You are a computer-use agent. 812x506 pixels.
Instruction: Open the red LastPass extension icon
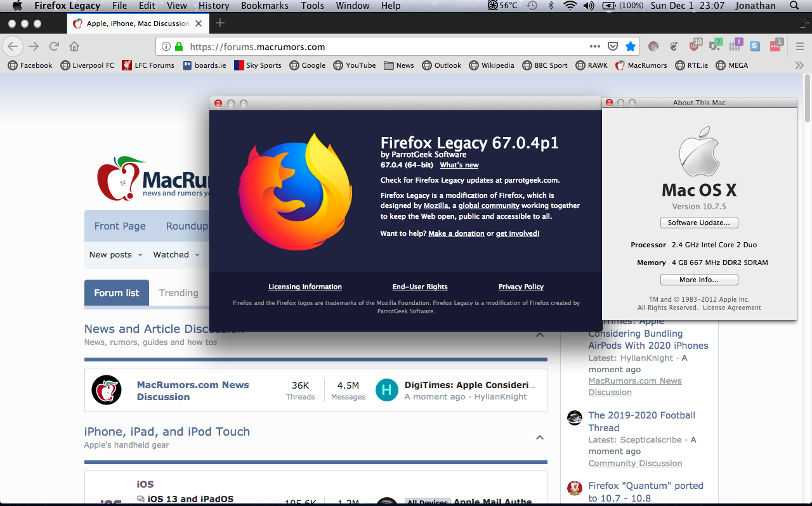776,46
